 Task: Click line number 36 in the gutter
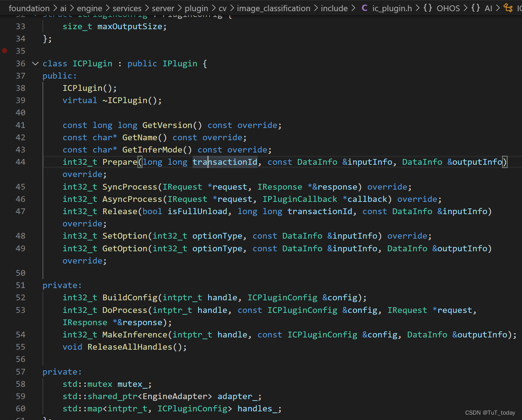pyautogui.click(x=20, y=63)
